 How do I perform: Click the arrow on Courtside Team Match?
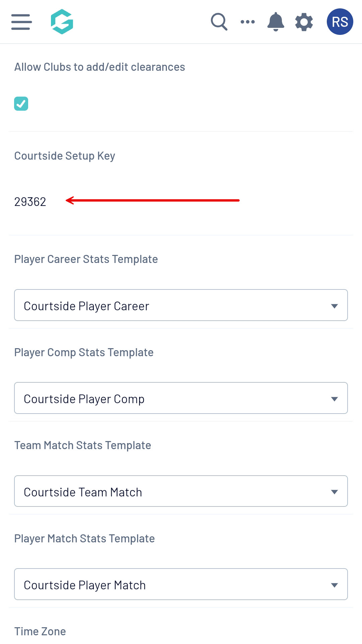click(334, 492)
